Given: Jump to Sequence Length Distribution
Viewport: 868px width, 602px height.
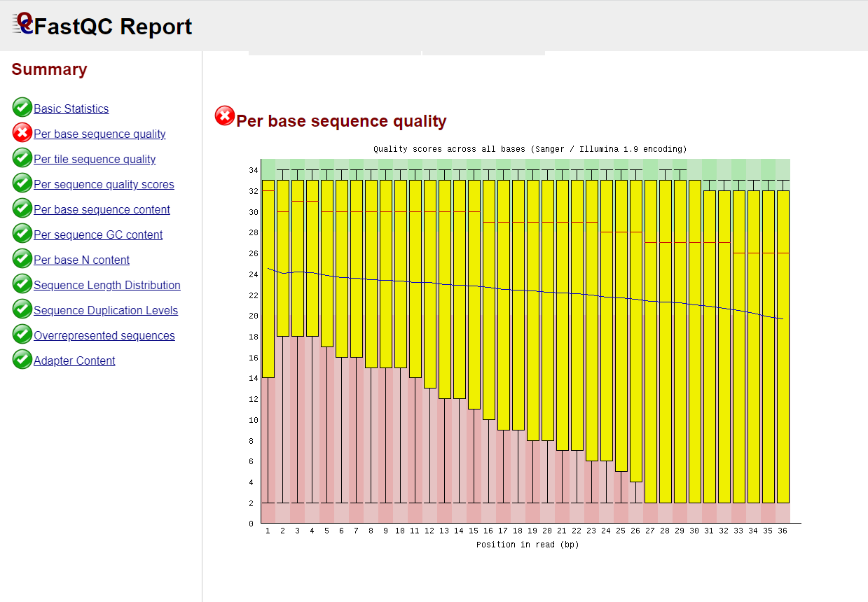Looking at the screenshot, I should 107,286.
